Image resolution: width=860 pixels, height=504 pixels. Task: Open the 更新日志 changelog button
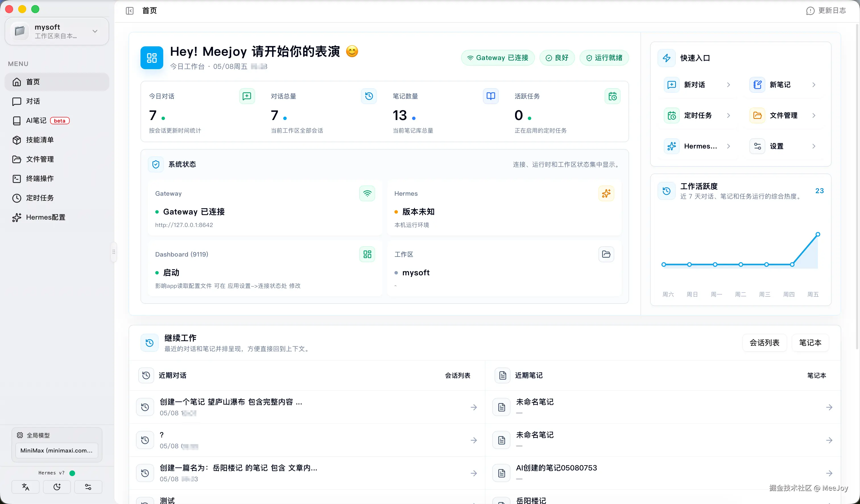(826, 11)
